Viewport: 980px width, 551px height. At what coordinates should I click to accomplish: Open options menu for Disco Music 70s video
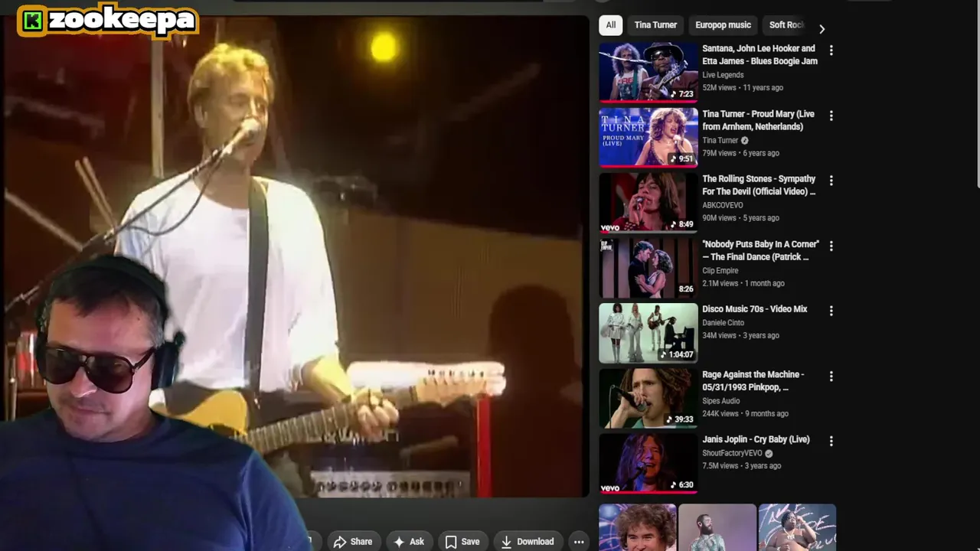point(831,311)
